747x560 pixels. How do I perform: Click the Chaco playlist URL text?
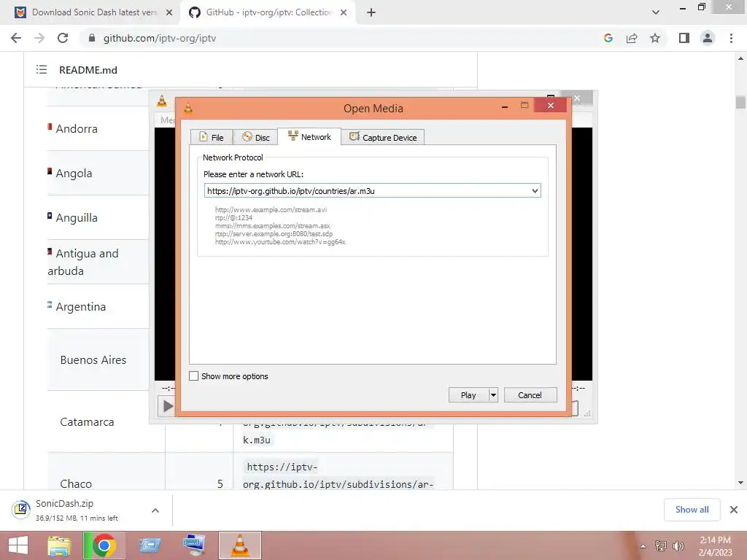coord(338,475)
